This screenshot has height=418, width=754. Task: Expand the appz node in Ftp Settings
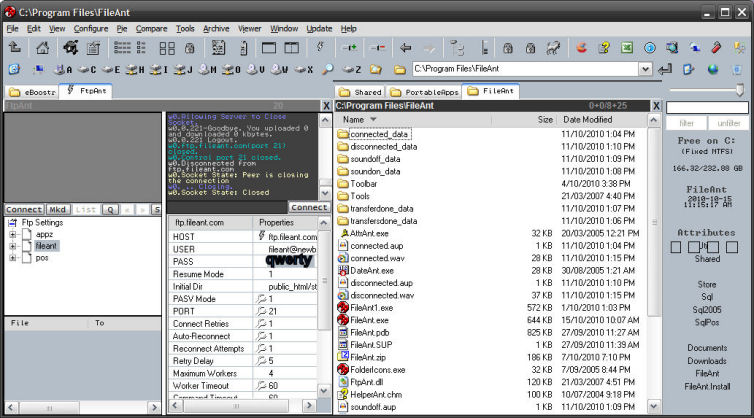[x=13, y=235]
